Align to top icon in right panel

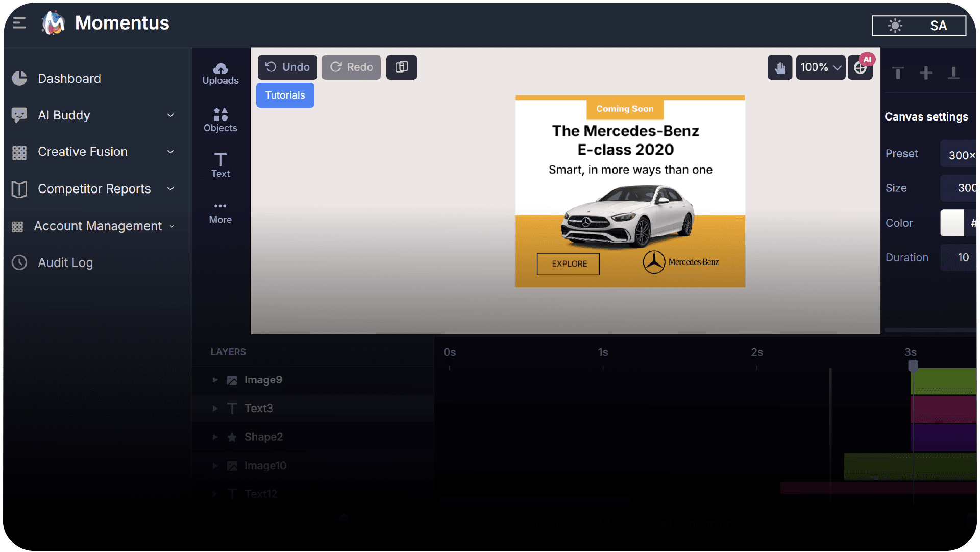coord(898,73)
